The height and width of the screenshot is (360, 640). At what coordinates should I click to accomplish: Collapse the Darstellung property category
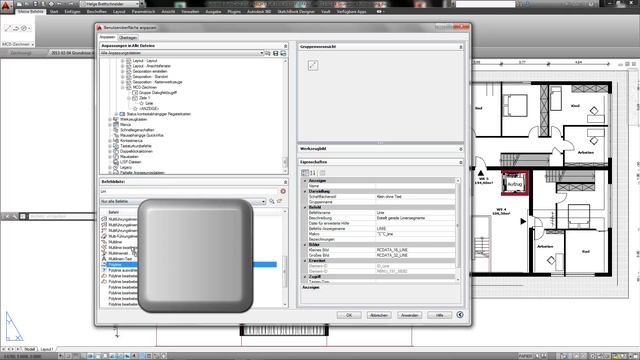305,191
